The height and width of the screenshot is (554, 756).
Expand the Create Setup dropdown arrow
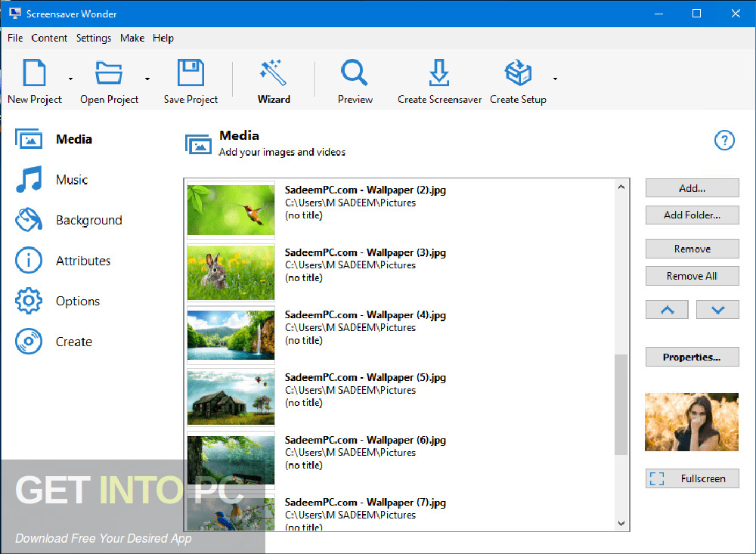coord(555,79)
